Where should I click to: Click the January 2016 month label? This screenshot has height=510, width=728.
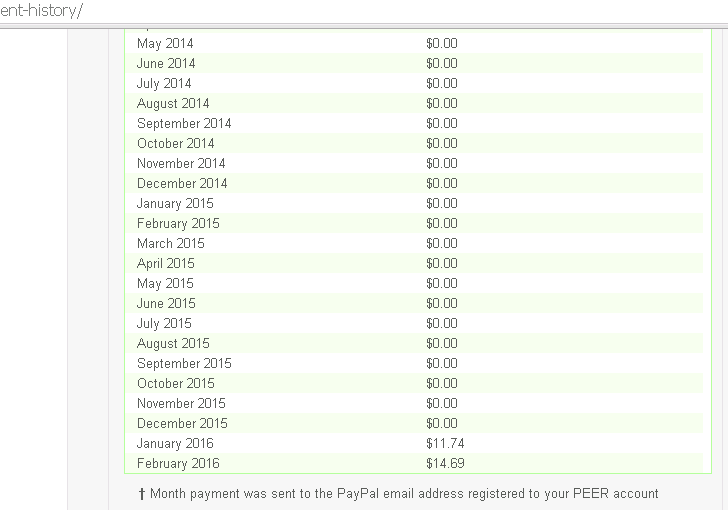pyautogui.click(x=175, y=444)
